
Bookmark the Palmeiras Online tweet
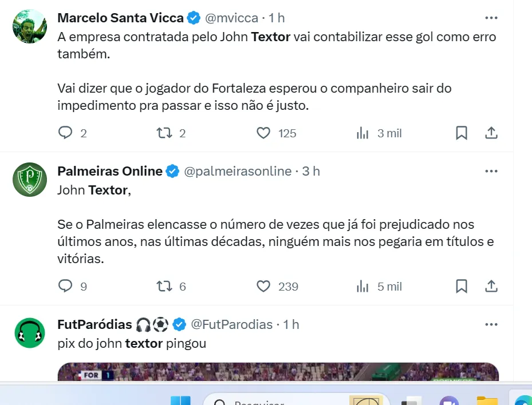[462, 286]
